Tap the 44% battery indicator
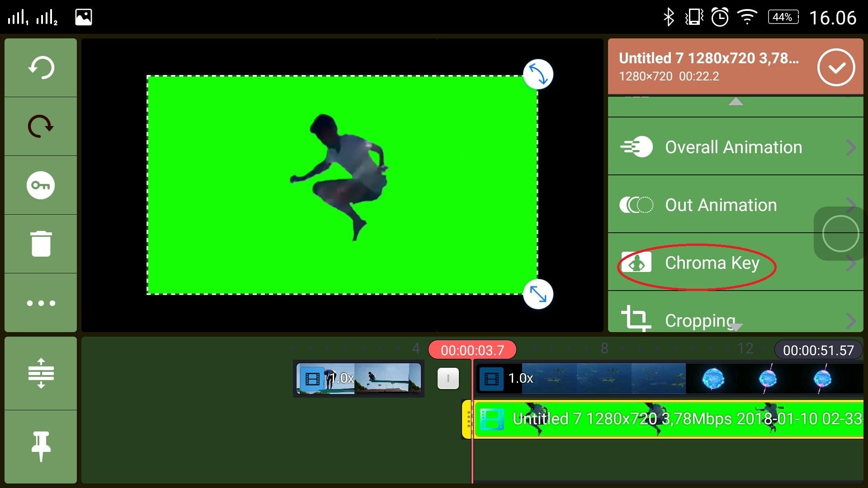Viewport: 868px width, 488px height. click(x=783, y=17)
